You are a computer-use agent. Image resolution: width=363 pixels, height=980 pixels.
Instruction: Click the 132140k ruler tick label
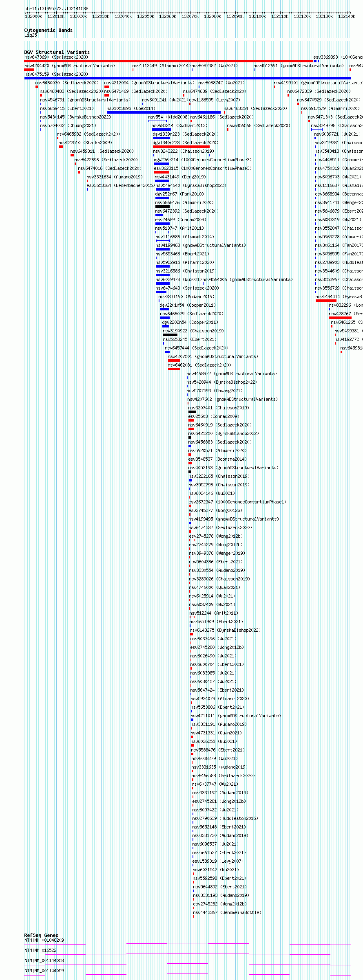347,16
